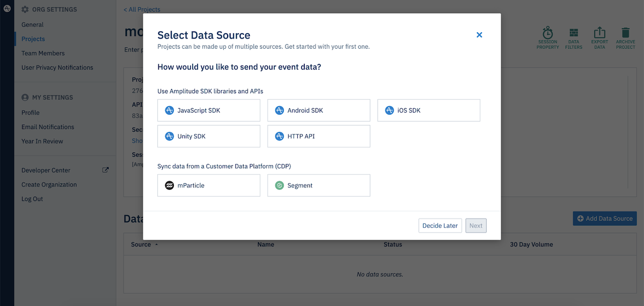
Task: Click the Status column header
Action: (x=393, y=244)
